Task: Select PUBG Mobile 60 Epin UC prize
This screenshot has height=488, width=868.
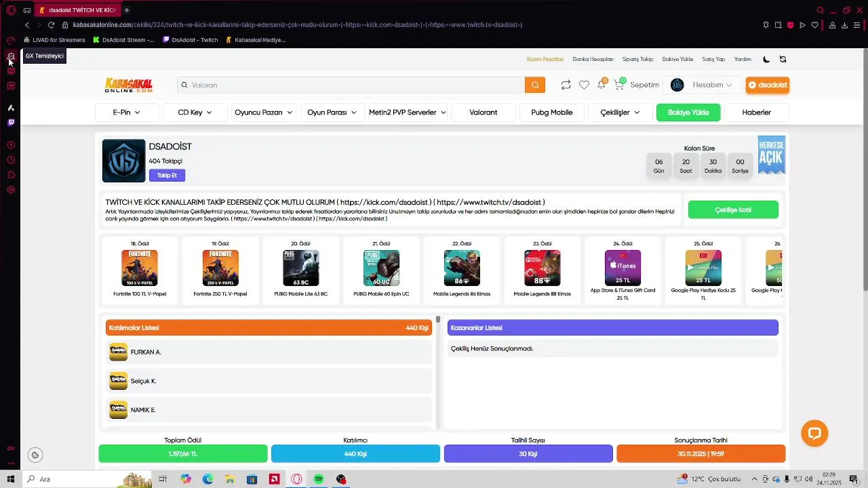Action: [x=381, y=270]
